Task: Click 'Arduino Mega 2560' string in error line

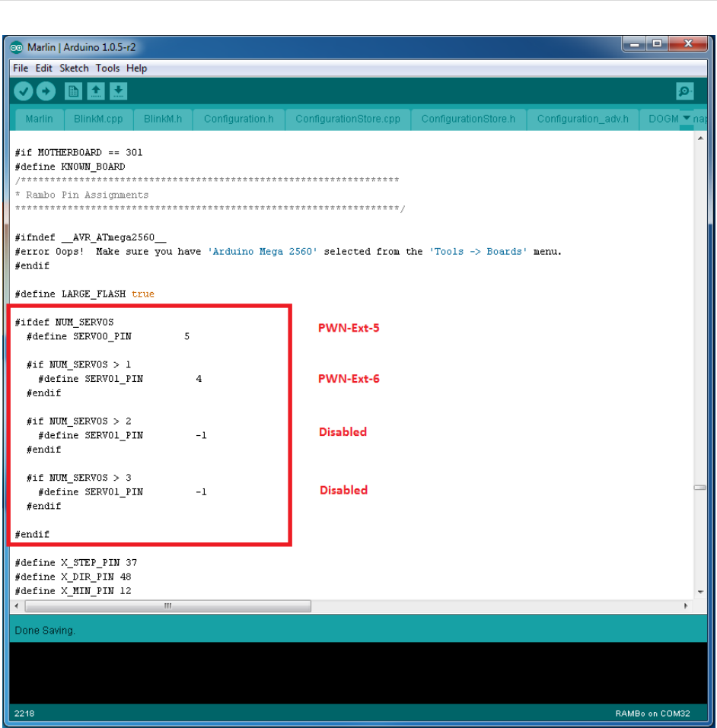Action: [x=263, y=252]
